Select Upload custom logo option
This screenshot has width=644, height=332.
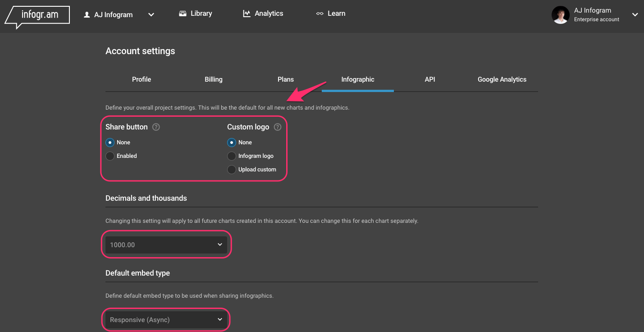pos(231,169)
